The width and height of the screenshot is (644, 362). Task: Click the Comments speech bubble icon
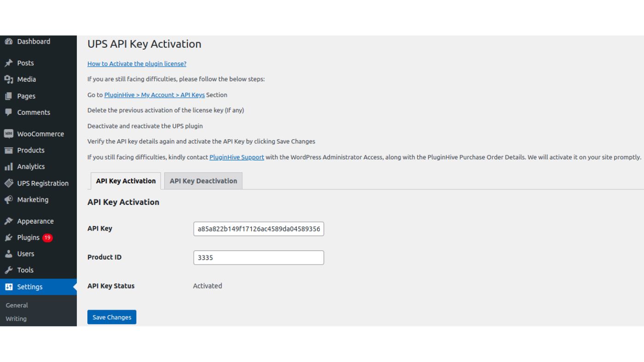(x=9, y=113)
